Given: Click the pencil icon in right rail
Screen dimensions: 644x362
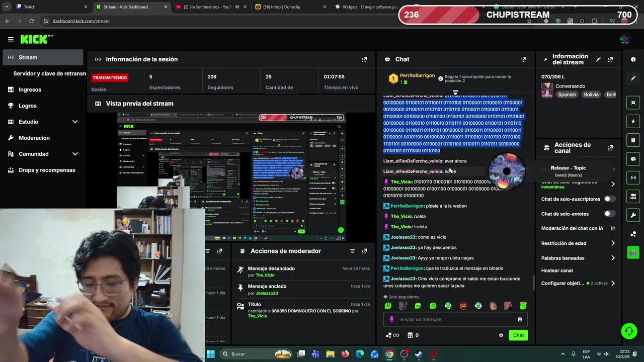Looking at the screenshot, I should point(633,78).
